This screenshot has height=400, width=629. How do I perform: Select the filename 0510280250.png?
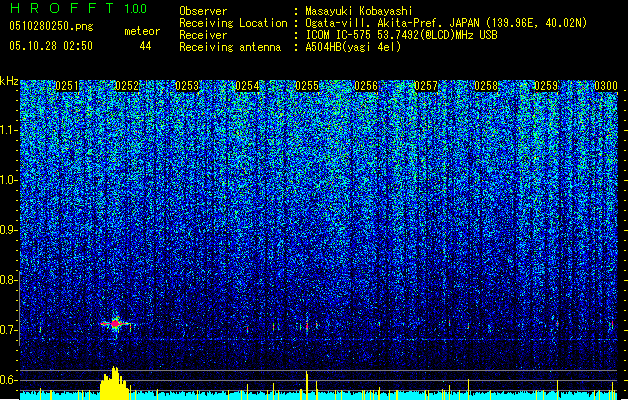pos(51,26)
